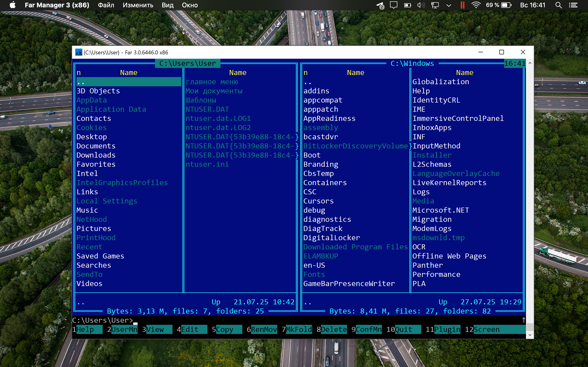Click the scroll up arrow of console scrollbar

[x=530, y=63]
